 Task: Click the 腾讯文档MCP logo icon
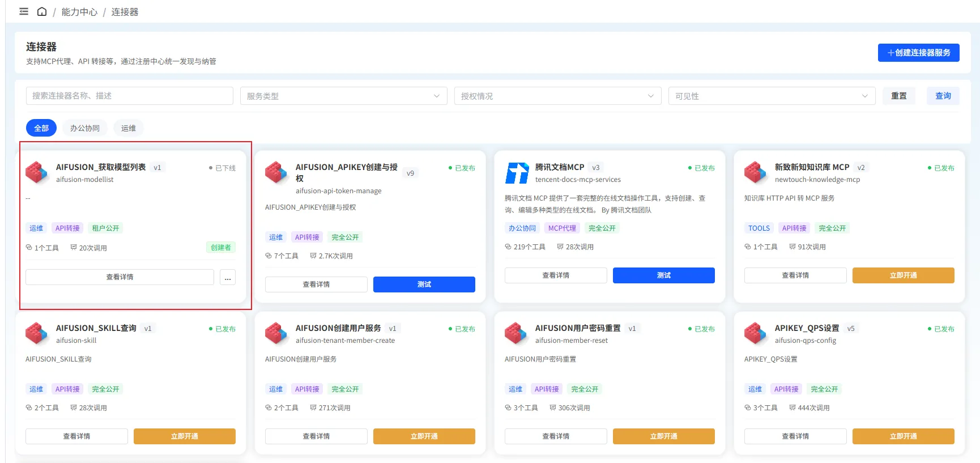click(x=516, y=172)
